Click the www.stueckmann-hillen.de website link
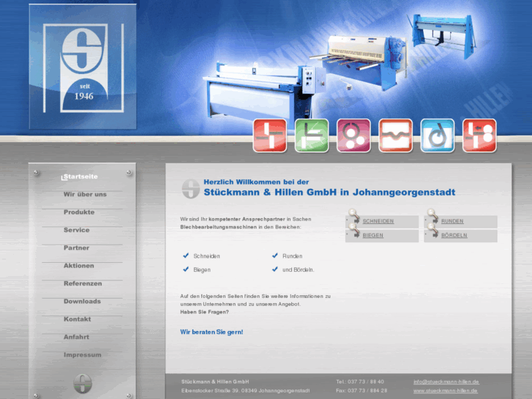 (446, 391)
